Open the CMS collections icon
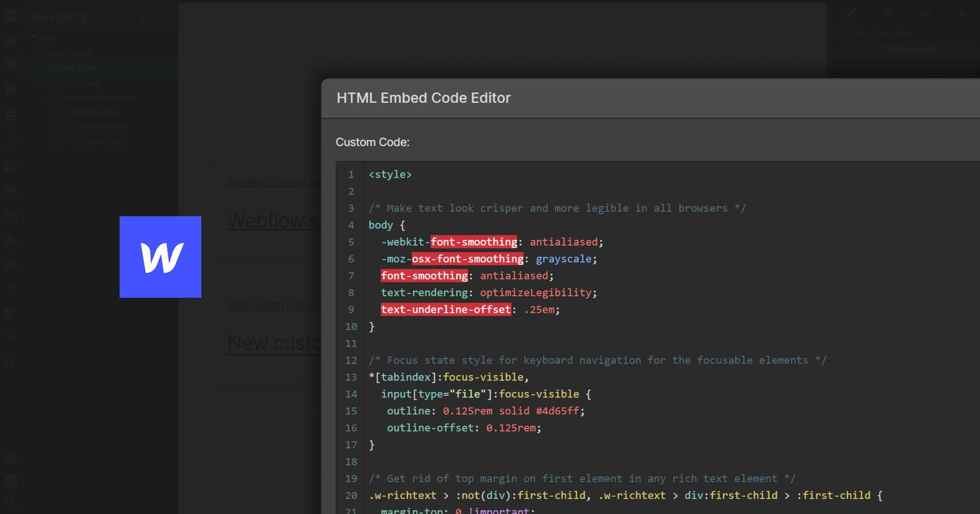Image resolution: width=980 pixels, height=514 pixels. tap(11, 115)
